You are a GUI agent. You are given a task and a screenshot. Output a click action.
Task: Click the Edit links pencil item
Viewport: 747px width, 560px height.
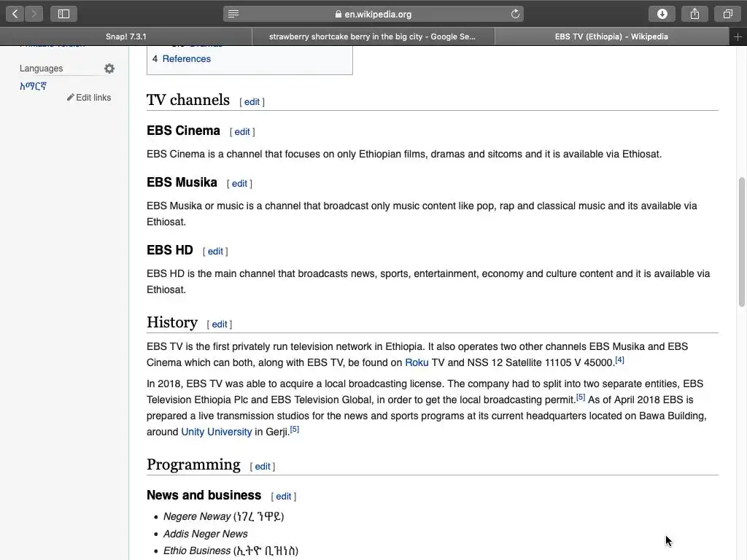tap(89, 98)
